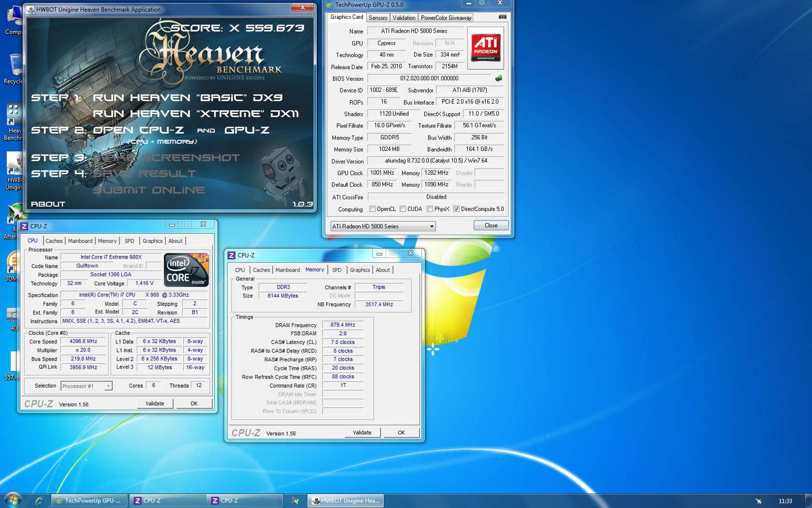Select the Heaven Benchmark desktop shortcut
This screenshot has width=812, height=508.
coord(13,122)
